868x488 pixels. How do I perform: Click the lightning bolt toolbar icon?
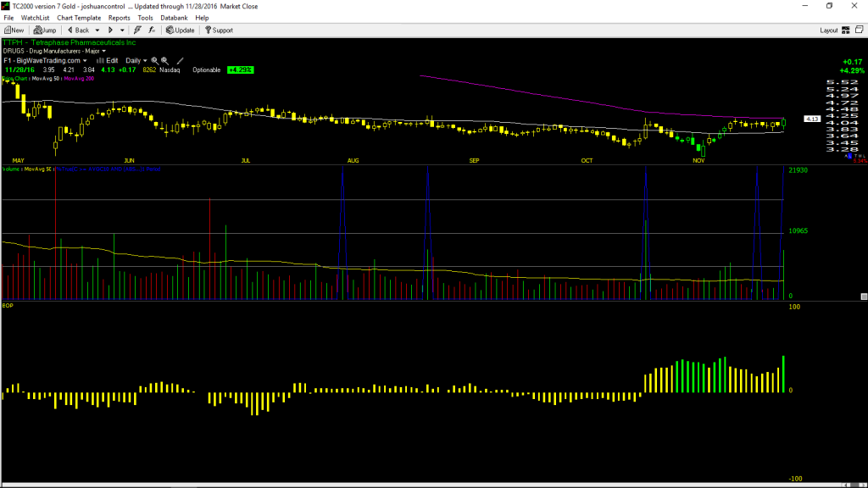click(x=137, y=30)
